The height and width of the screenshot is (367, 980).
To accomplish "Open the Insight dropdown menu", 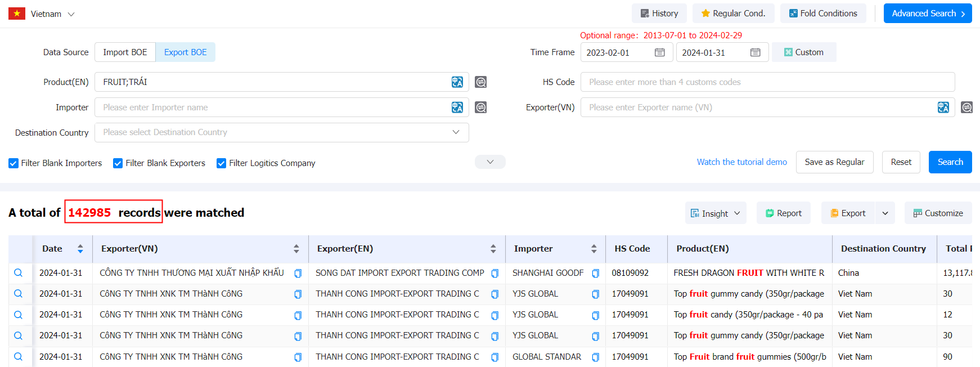I will tap(716, 213).
